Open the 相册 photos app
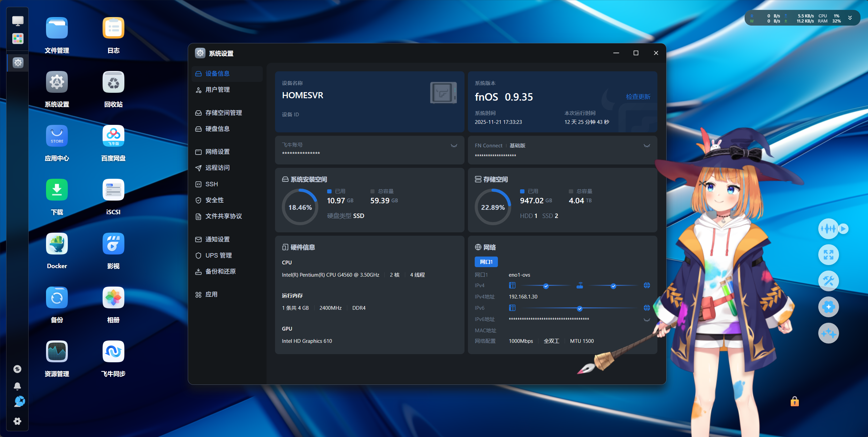The width and height of the screenshot is (868, 437). (113, 298)
